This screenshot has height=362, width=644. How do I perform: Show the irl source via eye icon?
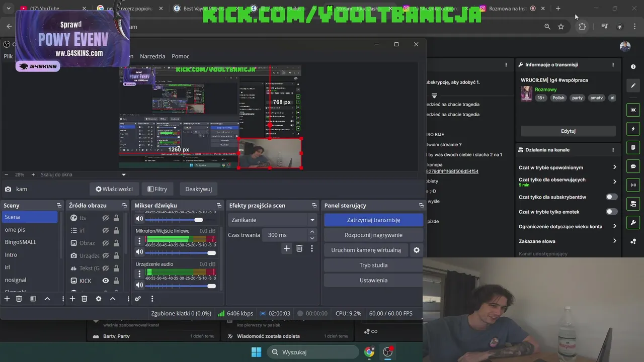pos(106,230)
